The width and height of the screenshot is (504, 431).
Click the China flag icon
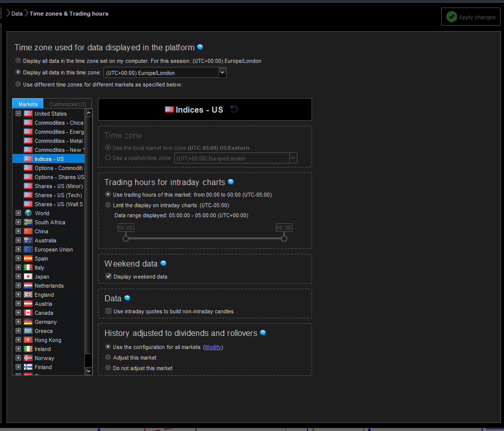click(28, 231)
